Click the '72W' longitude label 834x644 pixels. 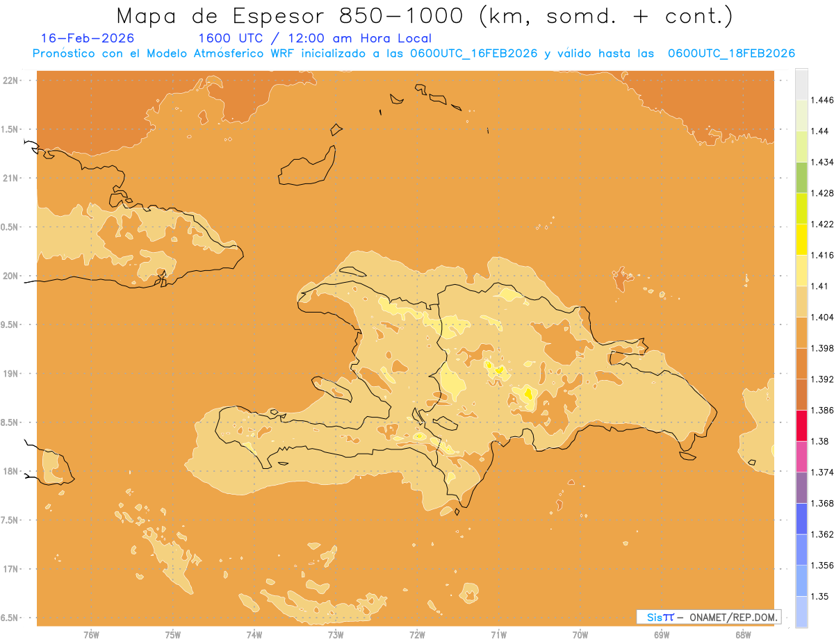[x=418, y=634]
